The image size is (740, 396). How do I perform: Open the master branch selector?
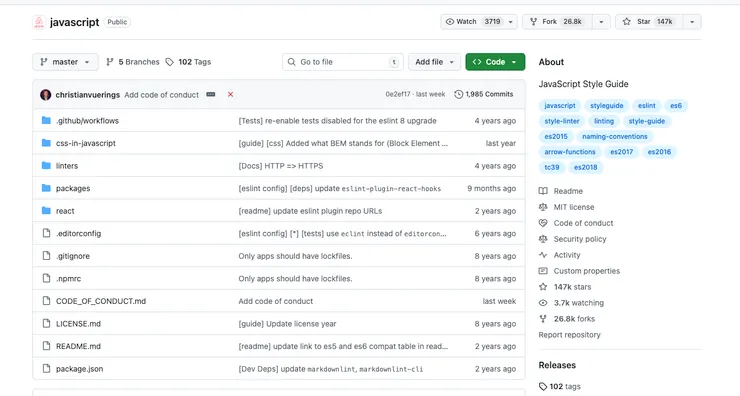click(65, 62)
